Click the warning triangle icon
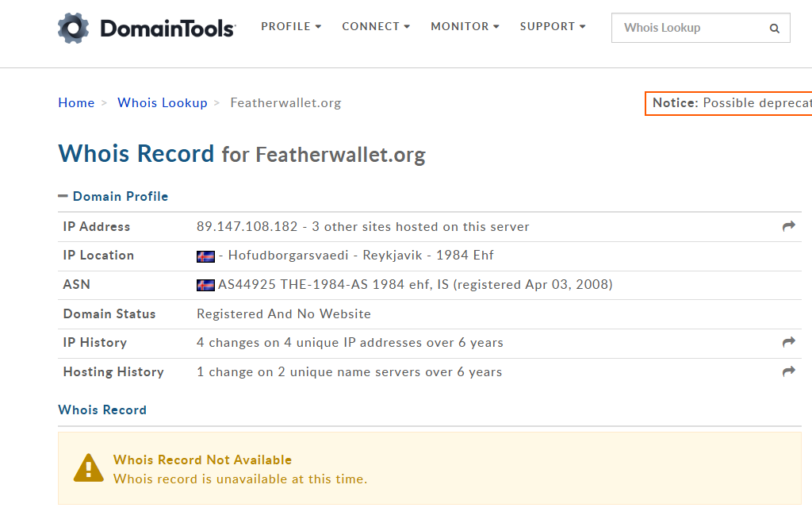This screenshot has height=523, width=812. click(89, 467)
